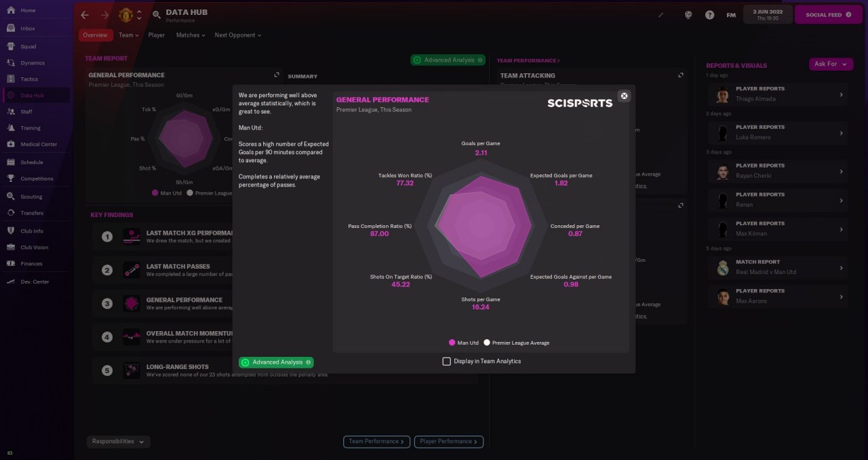Image resolution: width=868 pixels, height=460 pixels.
Task: Expand the Luka Romero player report
Action: [x=841, y=132]
